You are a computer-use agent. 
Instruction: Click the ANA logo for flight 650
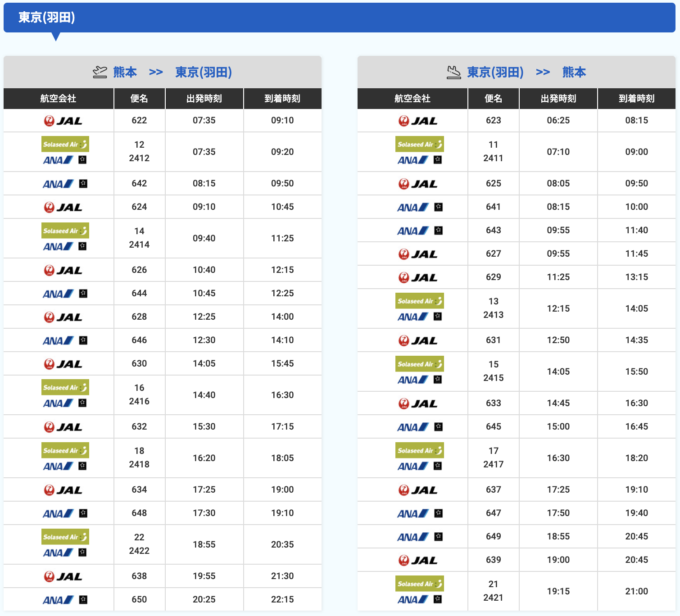pos(65,600)
